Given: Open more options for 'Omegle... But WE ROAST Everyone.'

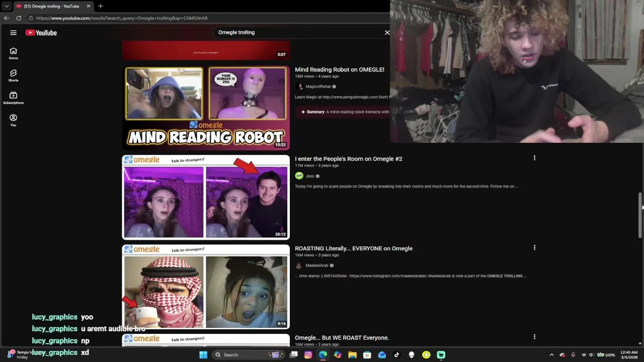Looking at the screenshot, I should click(x=534, y=337).
